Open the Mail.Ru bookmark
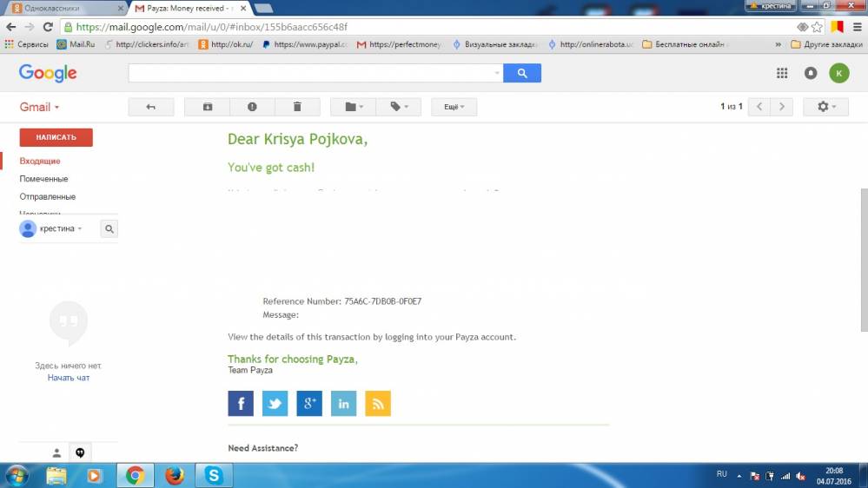The image size is (868, 488). (76, 44)
